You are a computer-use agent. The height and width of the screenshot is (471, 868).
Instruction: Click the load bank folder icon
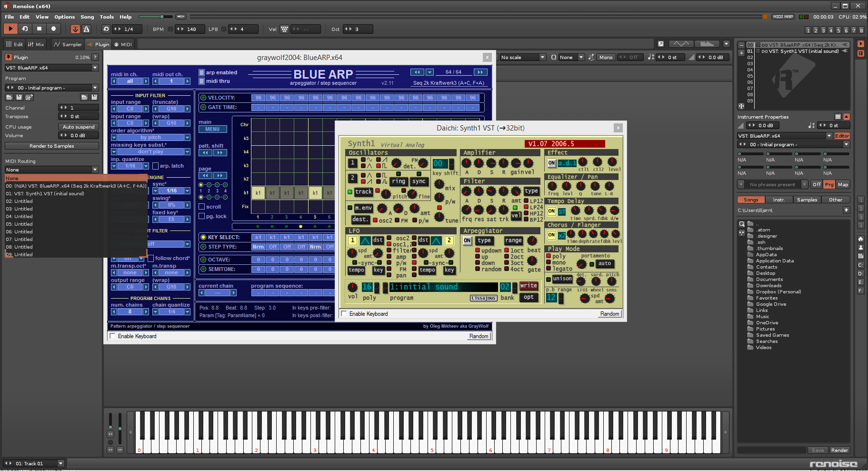click(x=84, y=97)
